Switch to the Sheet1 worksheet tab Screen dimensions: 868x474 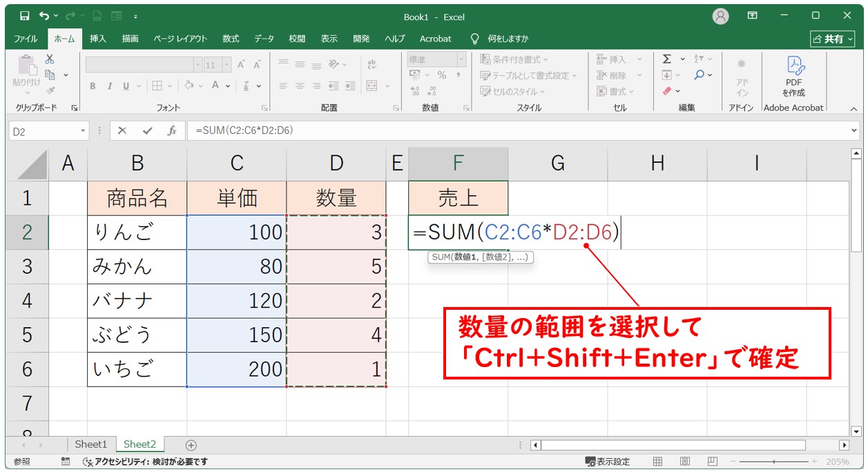click(x=91, y=445)
